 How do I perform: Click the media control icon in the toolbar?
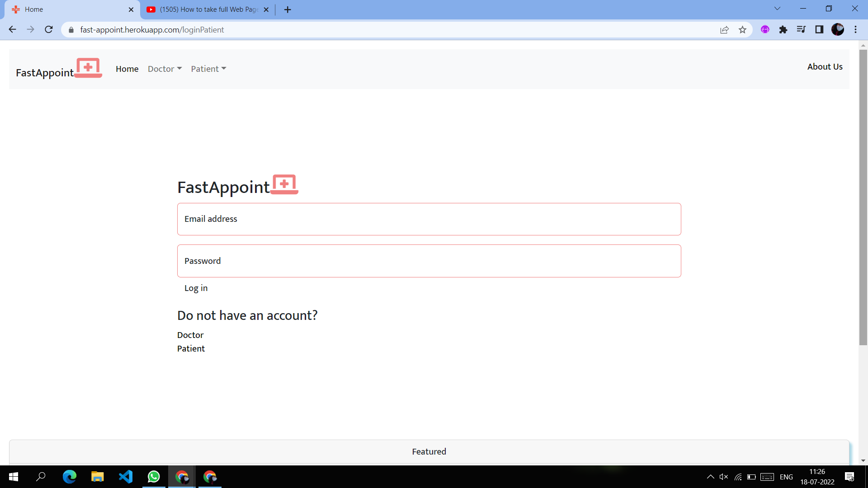(x=801, y=30)
